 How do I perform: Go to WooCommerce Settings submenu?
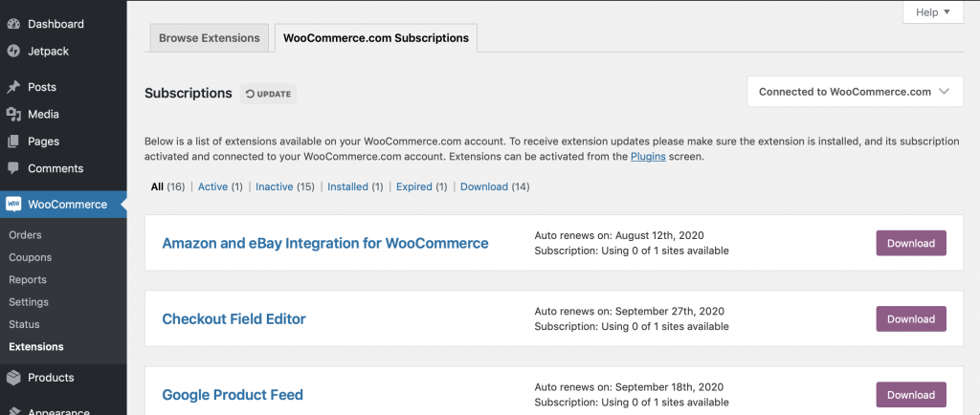(x=29, y=302)
